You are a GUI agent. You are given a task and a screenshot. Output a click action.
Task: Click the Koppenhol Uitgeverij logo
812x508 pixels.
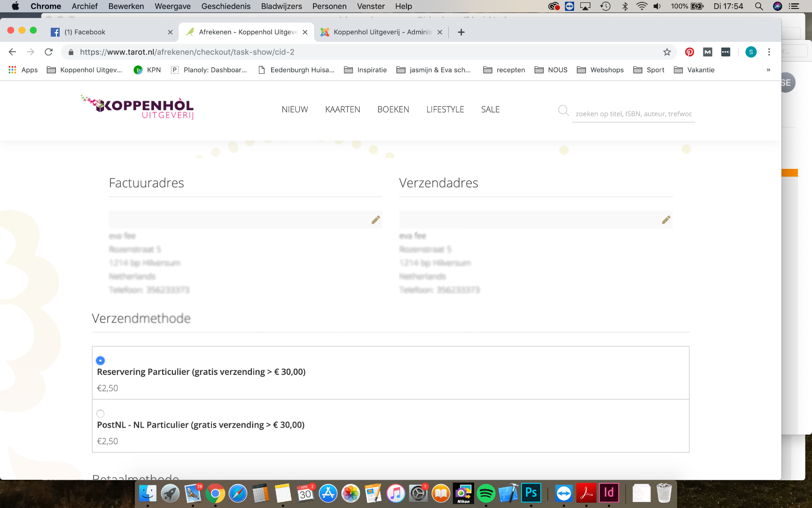pyautogui.click(x=137, y=107)
